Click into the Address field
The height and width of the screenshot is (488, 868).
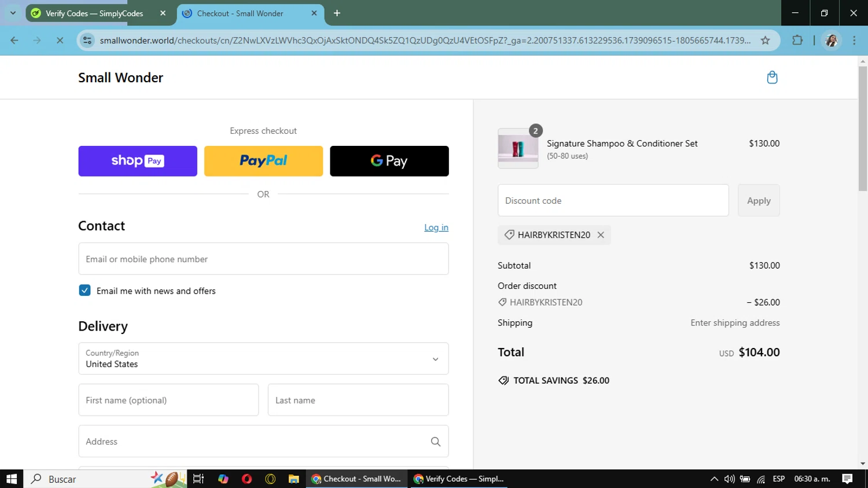[x=263, y=442]
